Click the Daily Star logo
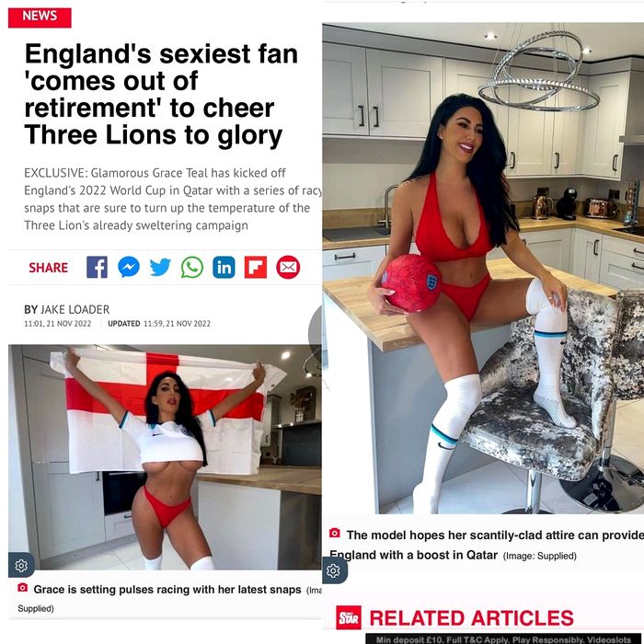 [x=349, y=617]
